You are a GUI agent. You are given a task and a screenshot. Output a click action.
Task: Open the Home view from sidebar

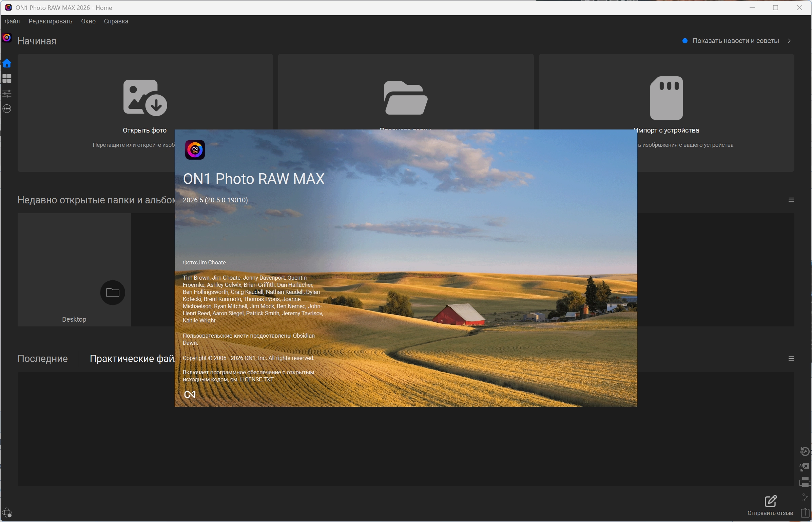point(7,63)
